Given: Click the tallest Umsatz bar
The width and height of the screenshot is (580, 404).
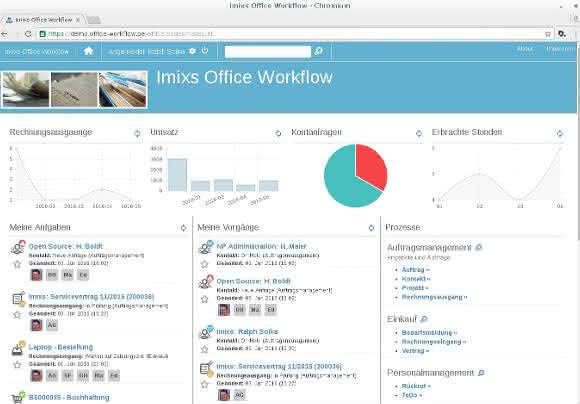Looking at the screenshot, I should [x=177, y=175].
